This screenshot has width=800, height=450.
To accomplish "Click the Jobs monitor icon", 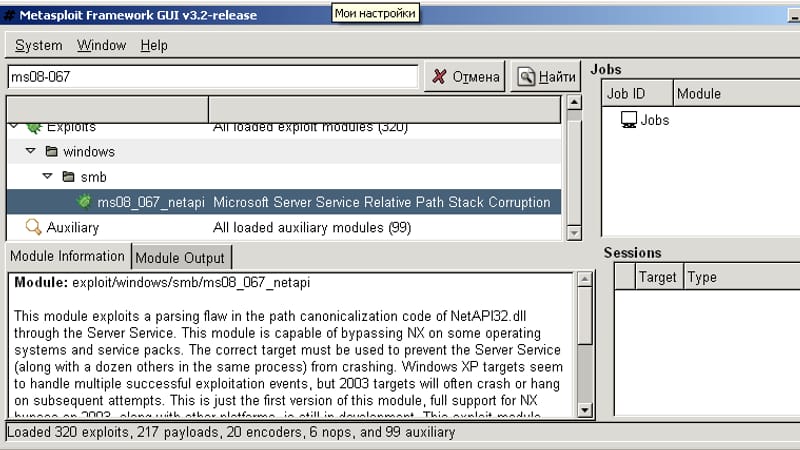I will pos(629,120).
